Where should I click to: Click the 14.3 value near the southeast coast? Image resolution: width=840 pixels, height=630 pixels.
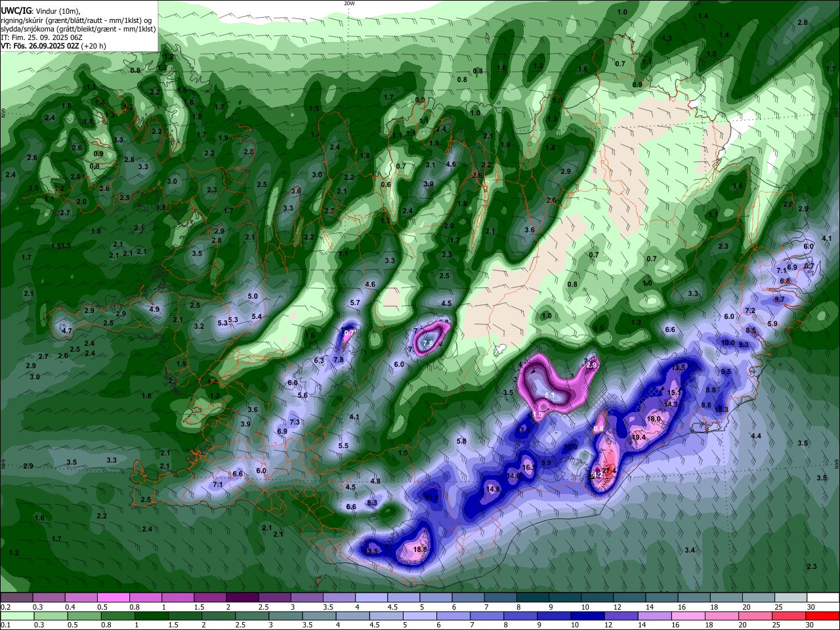tap(670, 404)
